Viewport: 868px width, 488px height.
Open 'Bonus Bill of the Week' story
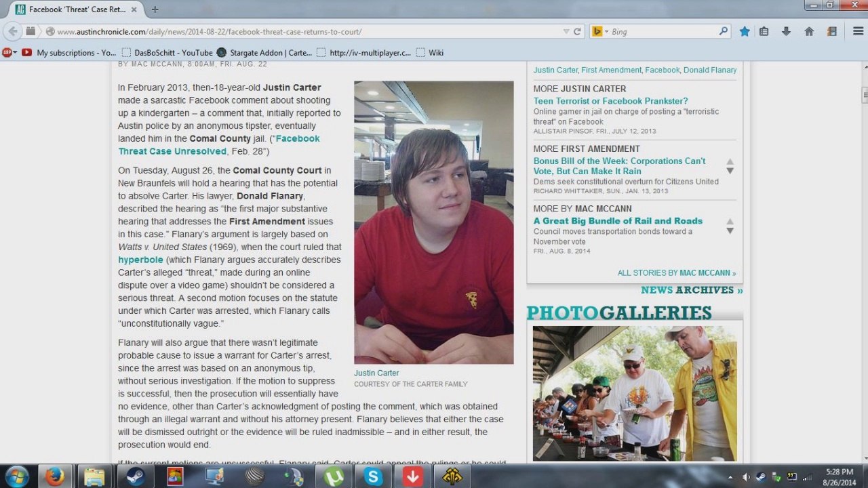pos(619,166)
